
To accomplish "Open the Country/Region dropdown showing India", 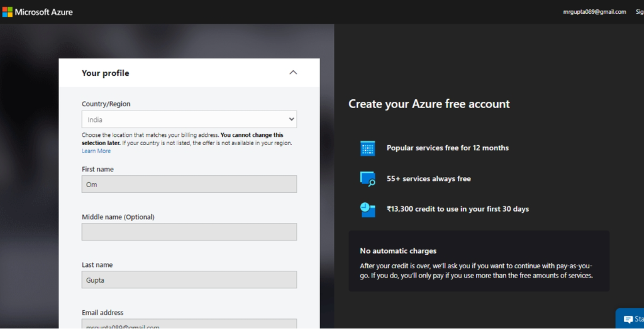I will (189, 119).
